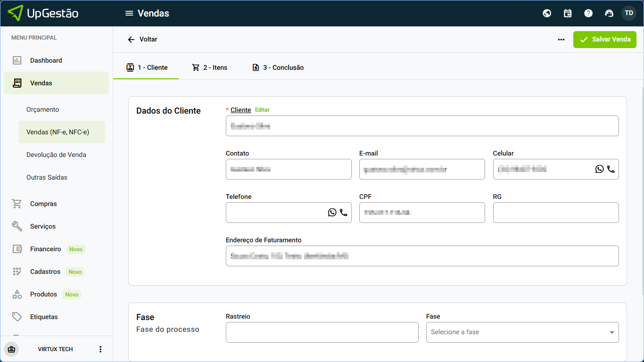Click the back arrow next to Voltar
This screenshot has height=362, width=644.
click(132, 40)
